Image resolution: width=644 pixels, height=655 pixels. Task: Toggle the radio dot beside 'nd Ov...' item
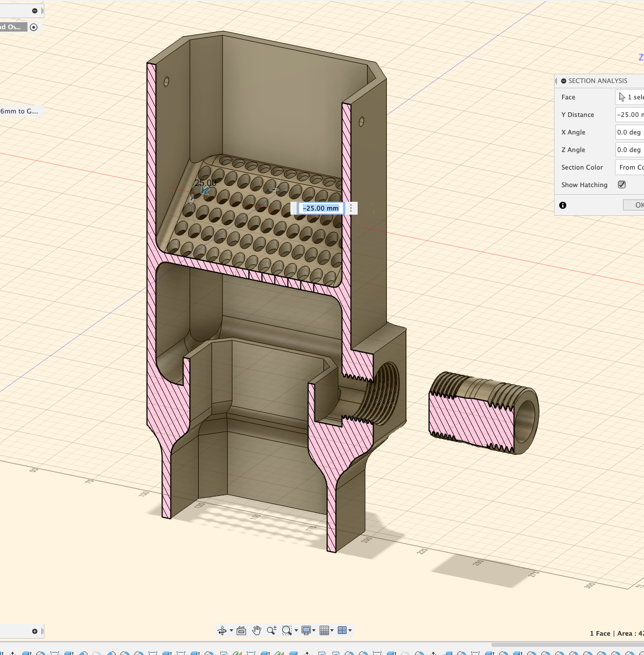[34, 27]
